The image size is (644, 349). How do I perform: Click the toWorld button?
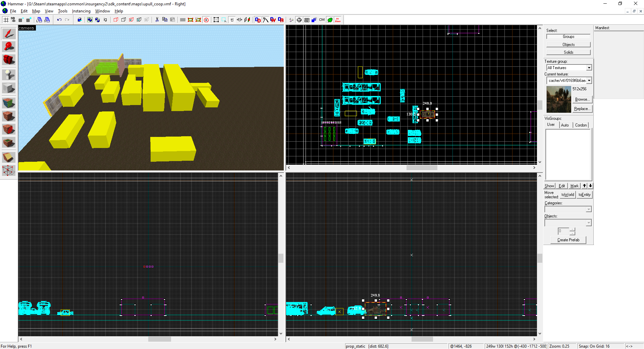(568, 195)
